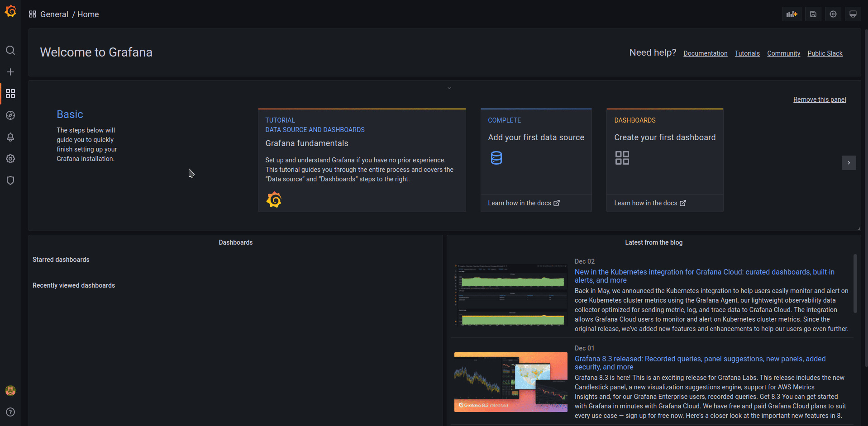Enable TV cycle view mode icon
868x426 pixels.
[x=853, y=14]
